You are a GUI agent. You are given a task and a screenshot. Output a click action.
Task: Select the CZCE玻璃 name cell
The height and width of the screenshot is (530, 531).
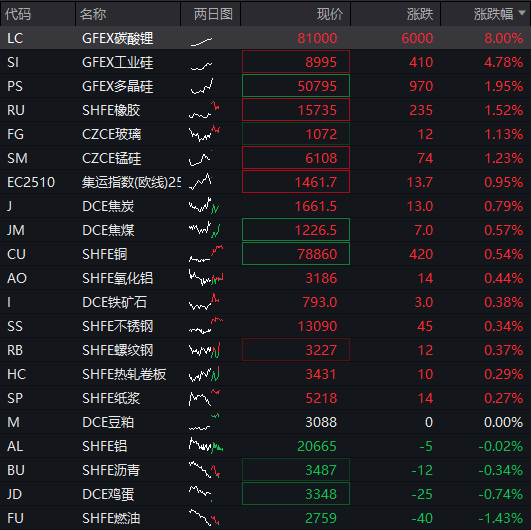[x=111, y=134]
